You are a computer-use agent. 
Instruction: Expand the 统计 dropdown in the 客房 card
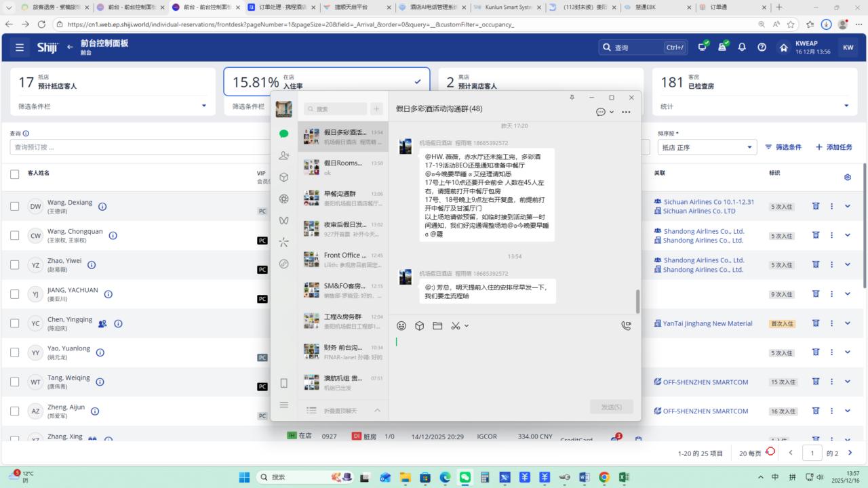846,106
